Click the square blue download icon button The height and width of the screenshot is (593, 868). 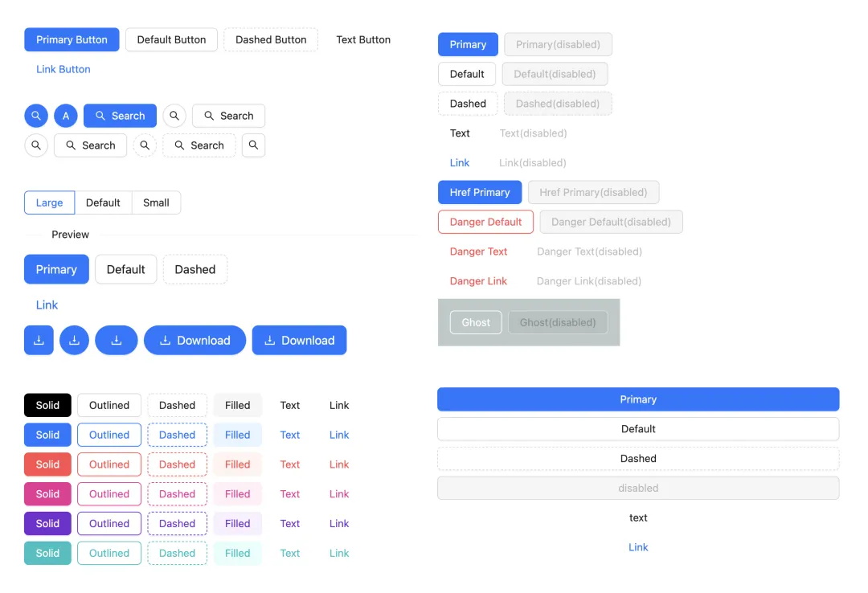[x=39, y=340]
